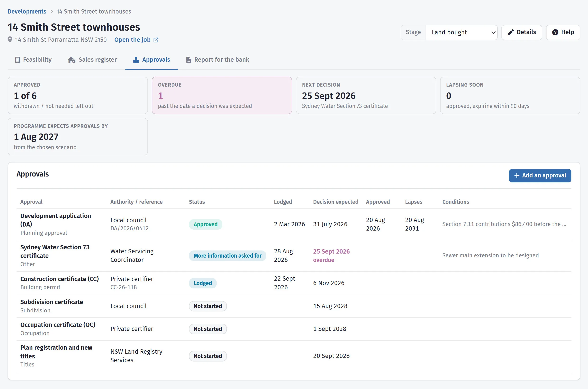Viewport: 588px width, 389px height.
Task: Open the Sydney Water Section 73 certificate row
Action: tap(294, 256)
